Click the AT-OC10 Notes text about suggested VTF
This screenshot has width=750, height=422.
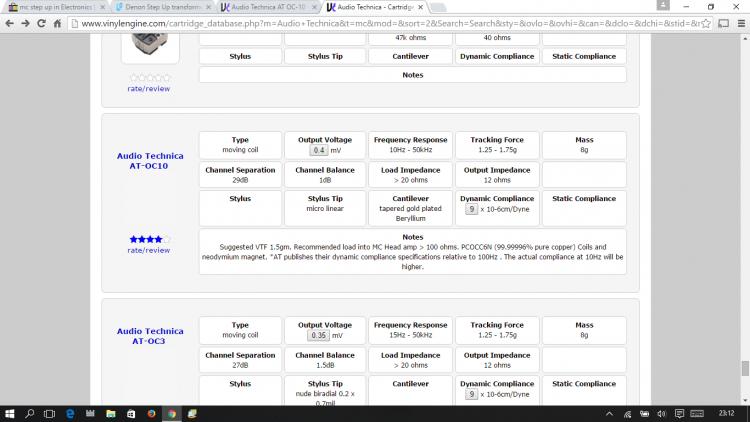tap(412, 257)
